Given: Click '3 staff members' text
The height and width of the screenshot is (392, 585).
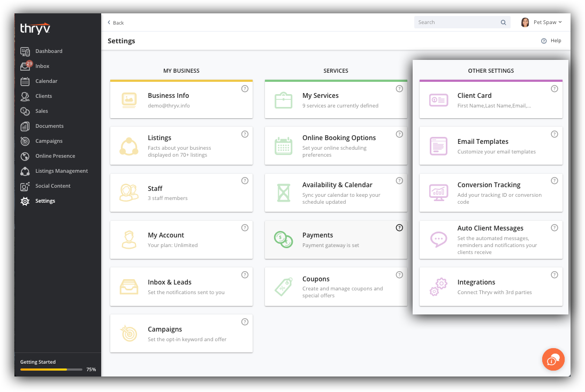Looking at the screenshot, I should [168, 198].
